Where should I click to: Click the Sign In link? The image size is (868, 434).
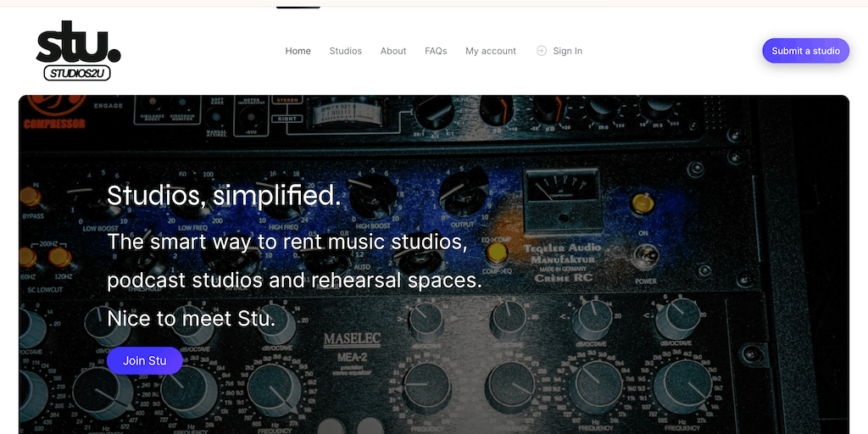[x=567, y=51]
